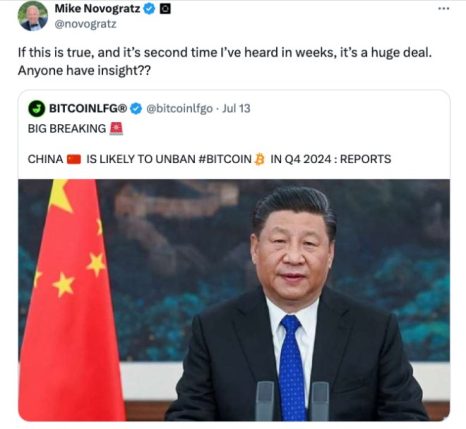Image resolution: width=466 pixels, height=429 pixels.
Task: Open the BITCOINLFG® account name
Action: pos(88,108)
